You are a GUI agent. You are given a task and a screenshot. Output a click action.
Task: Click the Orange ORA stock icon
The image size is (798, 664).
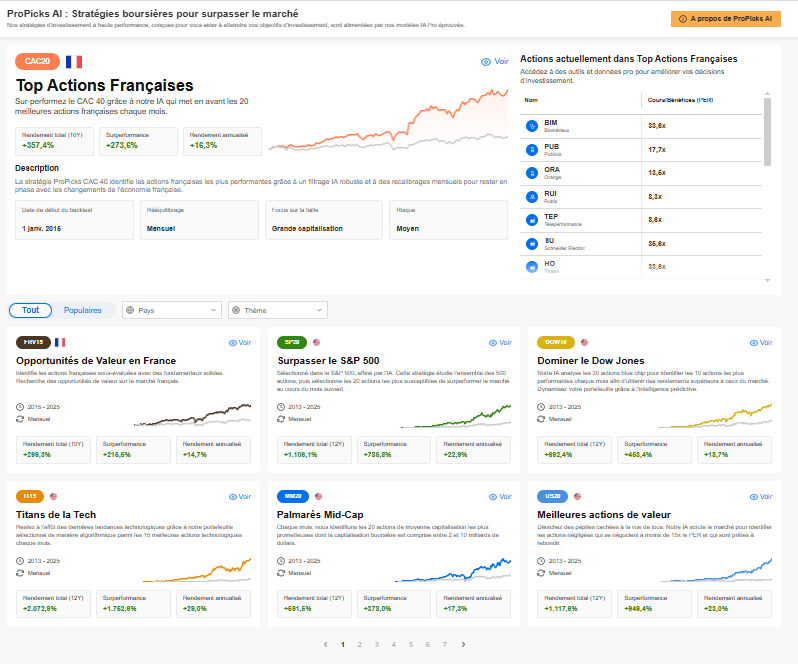[532, 172]
